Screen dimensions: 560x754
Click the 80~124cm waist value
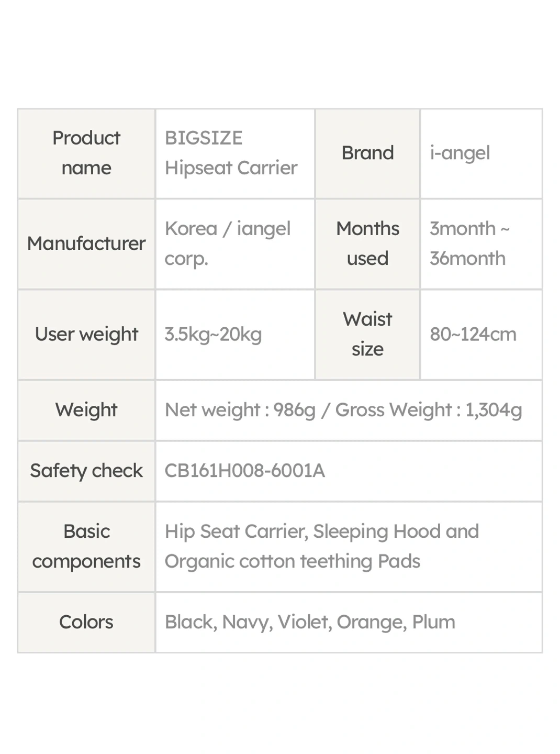pyautogui.click(x=473, y=334)
